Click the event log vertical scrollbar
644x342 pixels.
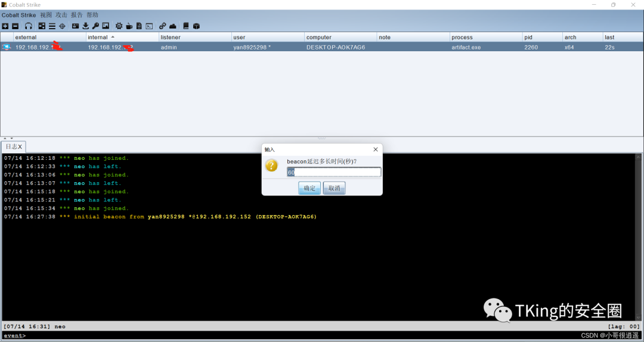pyautogui.click(x=638, y=237)
